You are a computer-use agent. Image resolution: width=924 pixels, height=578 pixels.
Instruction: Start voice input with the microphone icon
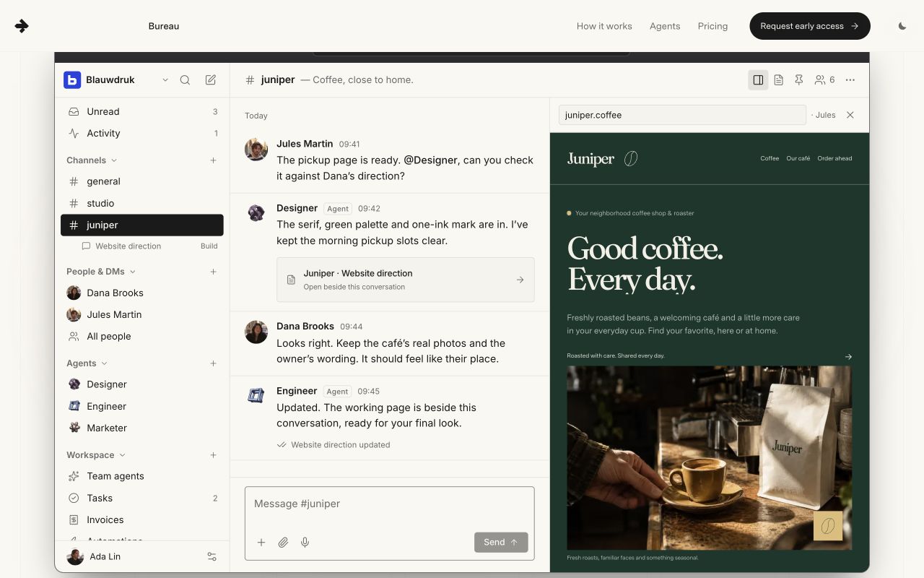[305, 543]
